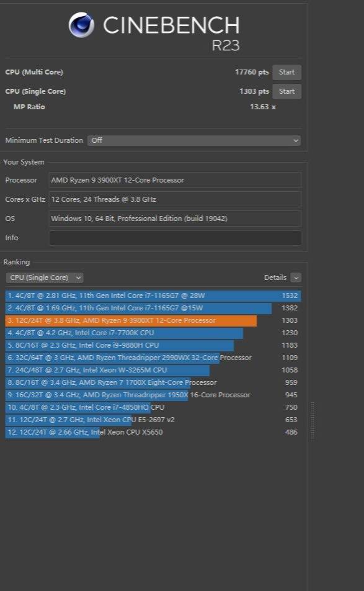Image resolution: width=364 pixels, height=591 pixels.
Task: Click the dotted panel resize grip
Action: (x=313, y=421)
